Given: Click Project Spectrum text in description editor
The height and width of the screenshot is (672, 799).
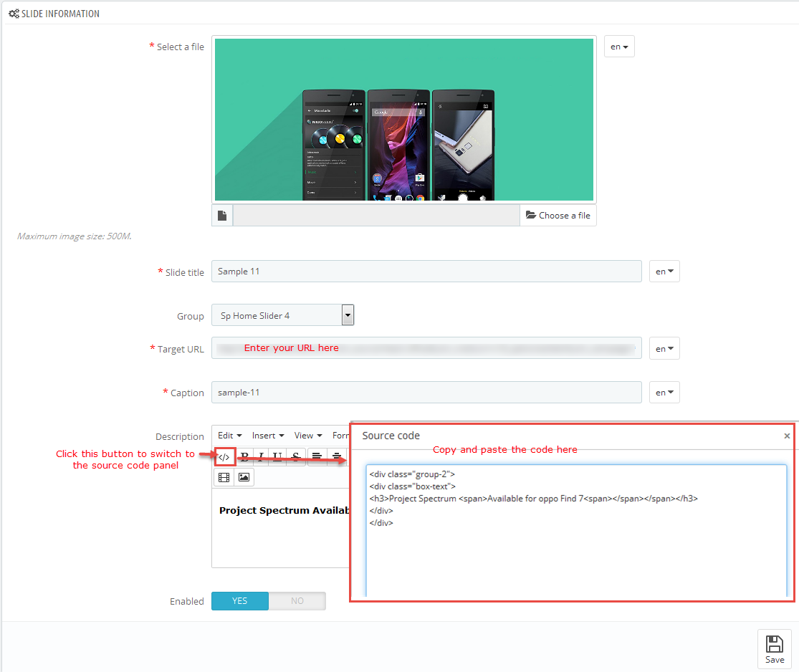Looking at the screenshot, I should [284, 511].
